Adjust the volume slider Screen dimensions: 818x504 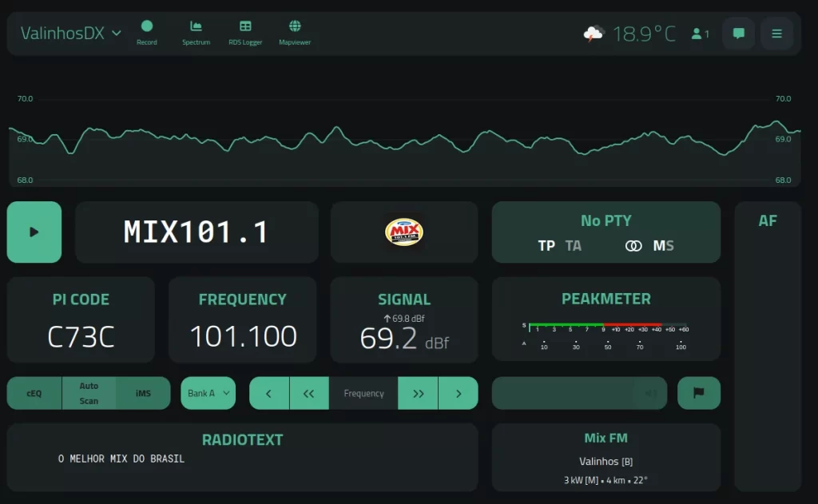click(x=579, y=394)
